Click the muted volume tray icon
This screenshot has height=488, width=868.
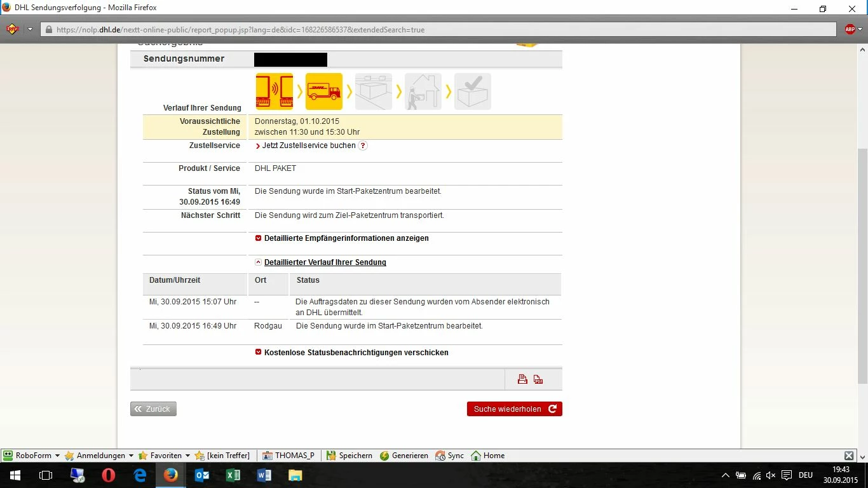point(771,475)
